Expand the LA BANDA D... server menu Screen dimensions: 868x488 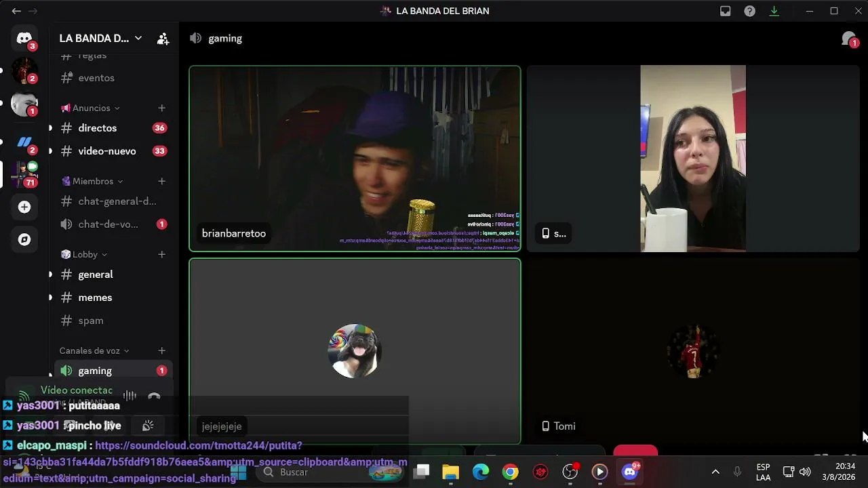[x=100, y=39]
